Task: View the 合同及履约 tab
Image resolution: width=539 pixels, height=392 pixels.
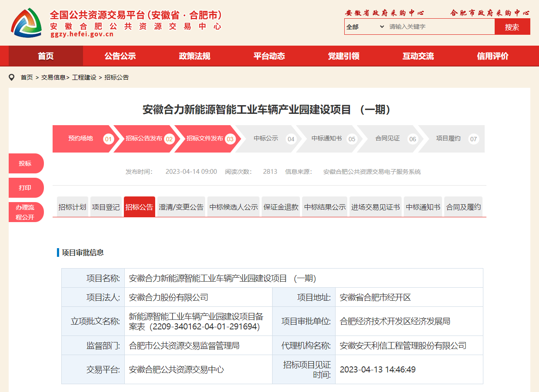Action: tap(463, 206)
